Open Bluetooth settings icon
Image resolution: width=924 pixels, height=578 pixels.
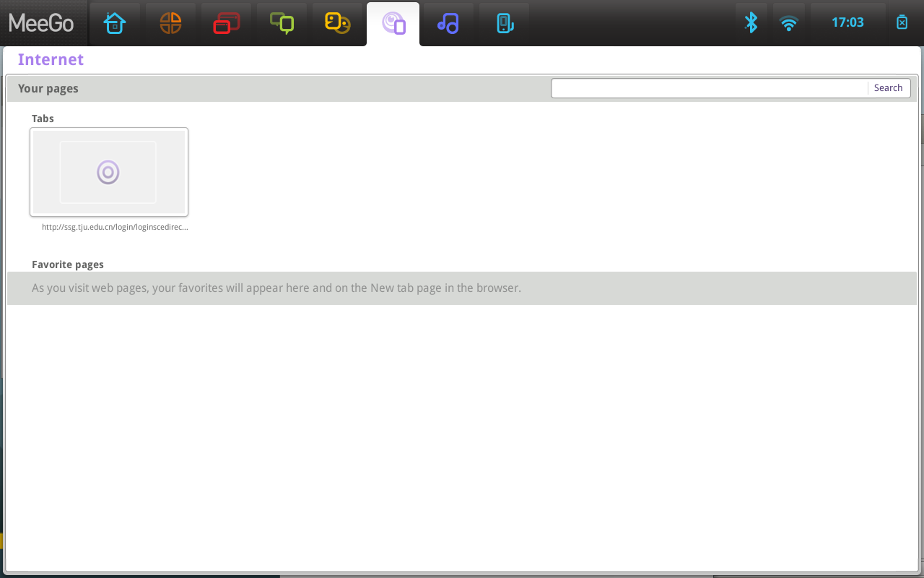tap(751, 23)
